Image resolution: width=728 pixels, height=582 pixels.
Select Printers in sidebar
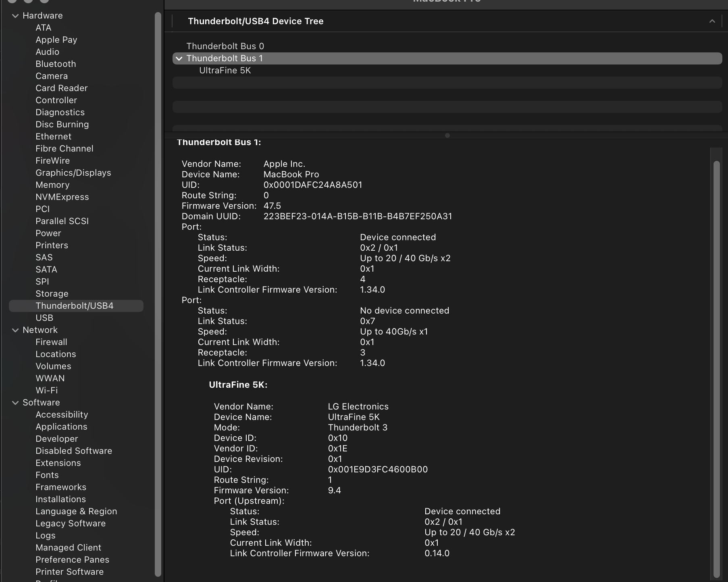pos(52,245)
